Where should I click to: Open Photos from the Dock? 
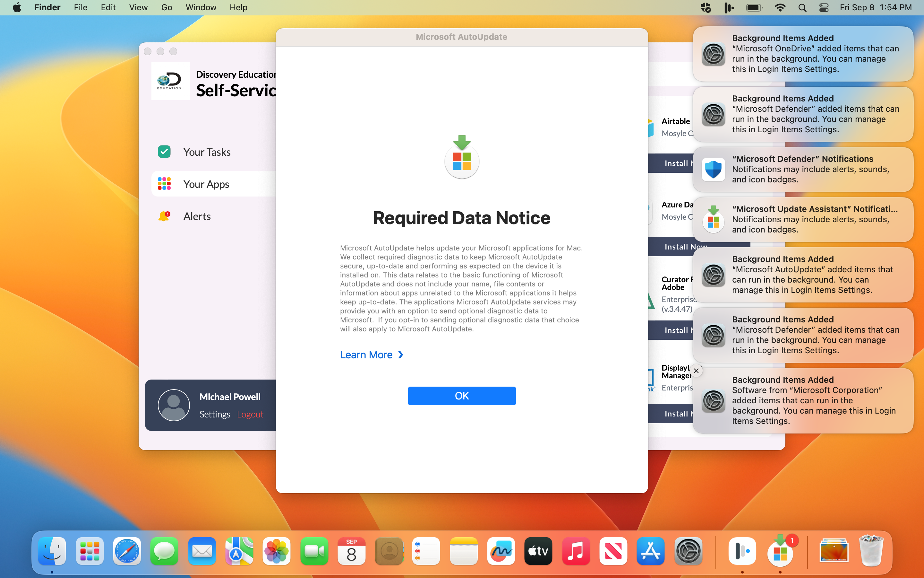click(x=277, y=551)
